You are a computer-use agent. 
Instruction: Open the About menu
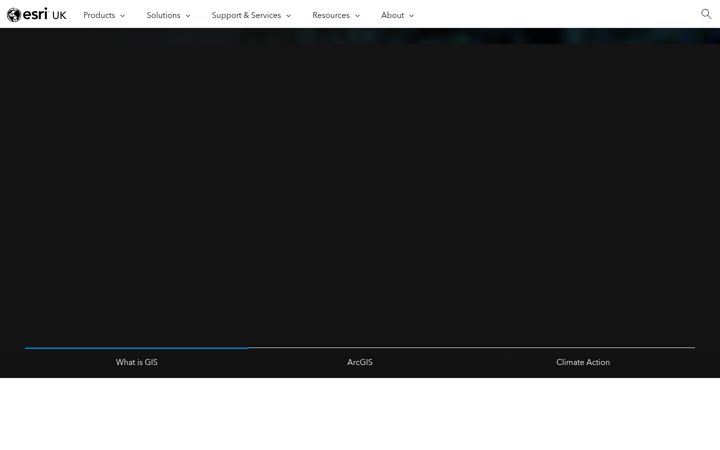click(397, 15)
